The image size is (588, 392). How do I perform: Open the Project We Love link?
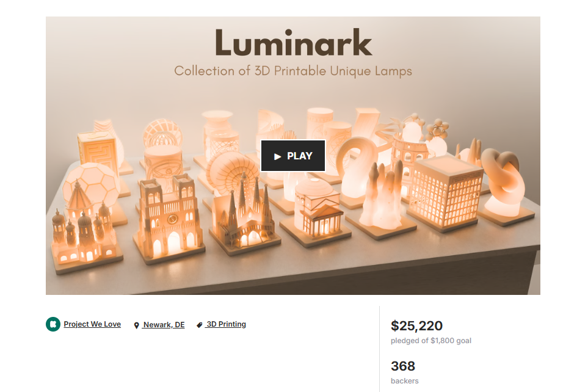tap(92, 324)
